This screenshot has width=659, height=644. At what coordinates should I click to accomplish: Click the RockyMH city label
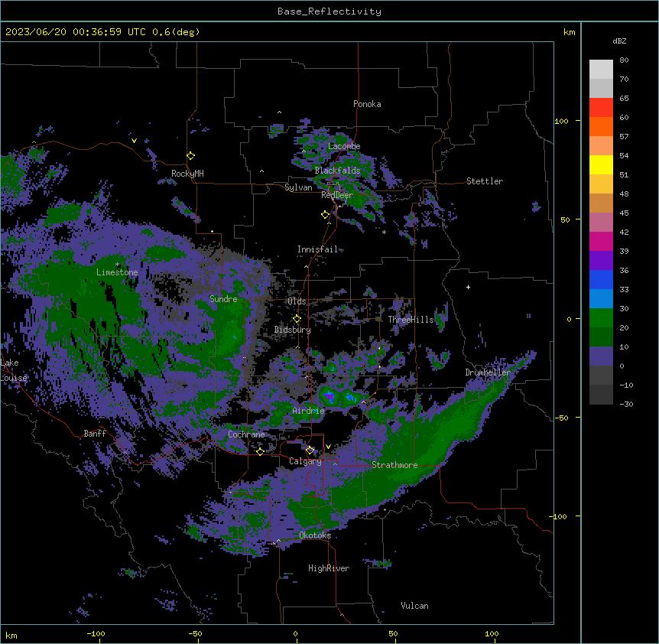187,174
